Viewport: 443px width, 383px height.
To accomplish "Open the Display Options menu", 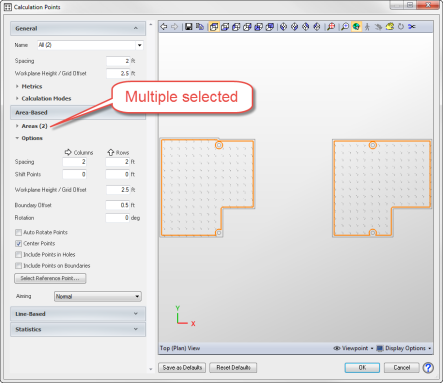I will [x=404, y=348].
